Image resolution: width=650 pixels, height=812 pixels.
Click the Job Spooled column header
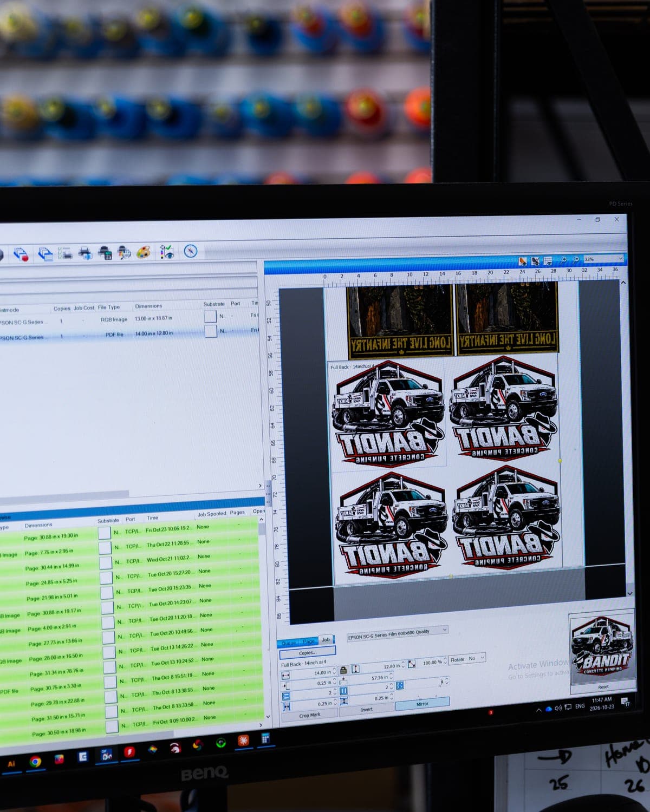click(212, 514)
